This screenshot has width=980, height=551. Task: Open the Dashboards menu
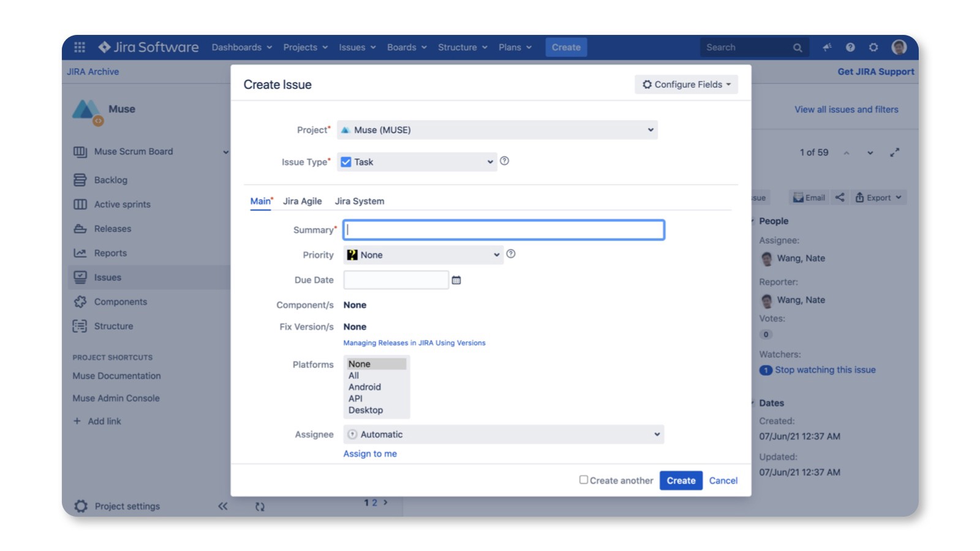pos(242,47)
